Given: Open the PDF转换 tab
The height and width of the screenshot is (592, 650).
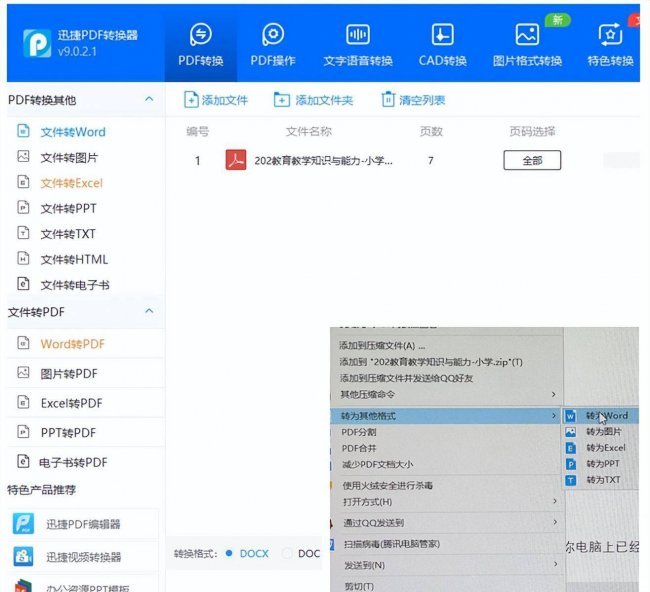Looking at the screenshot, I should pos(201,45).
